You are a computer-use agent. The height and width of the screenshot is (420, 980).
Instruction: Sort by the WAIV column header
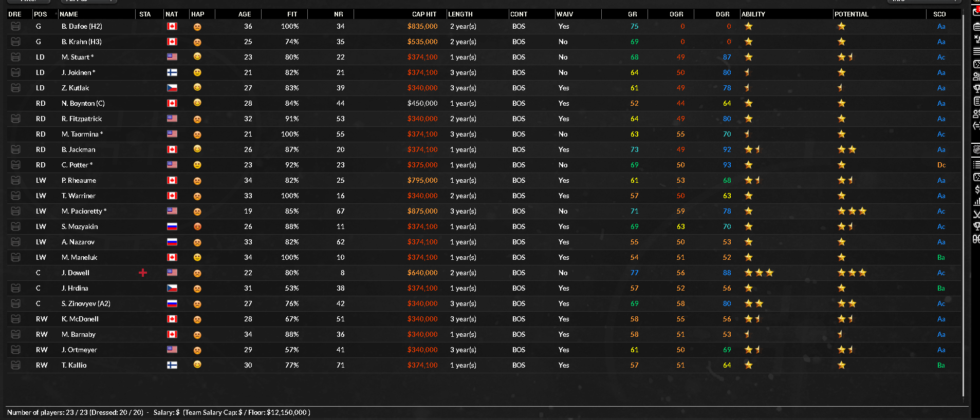[x=565, y=14]
